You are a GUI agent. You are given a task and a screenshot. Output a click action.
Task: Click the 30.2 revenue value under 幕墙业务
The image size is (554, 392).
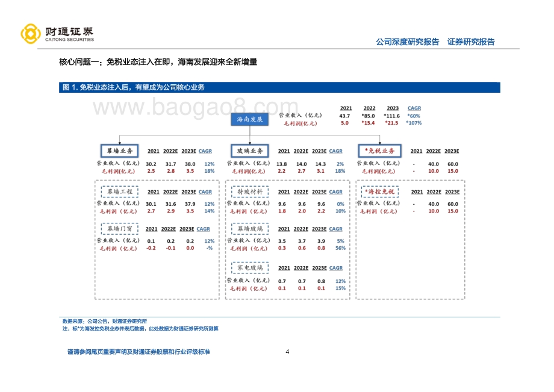click(151, 164)
